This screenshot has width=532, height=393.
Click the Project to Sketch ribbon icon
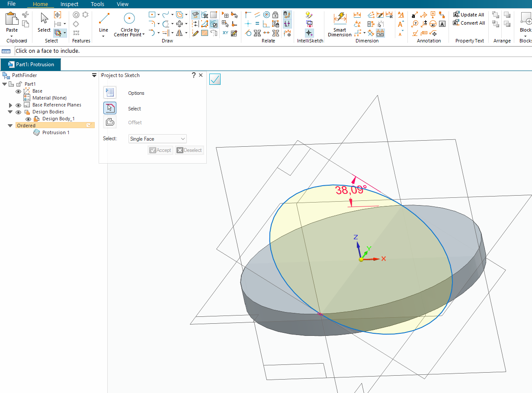(x=195, y=15)
